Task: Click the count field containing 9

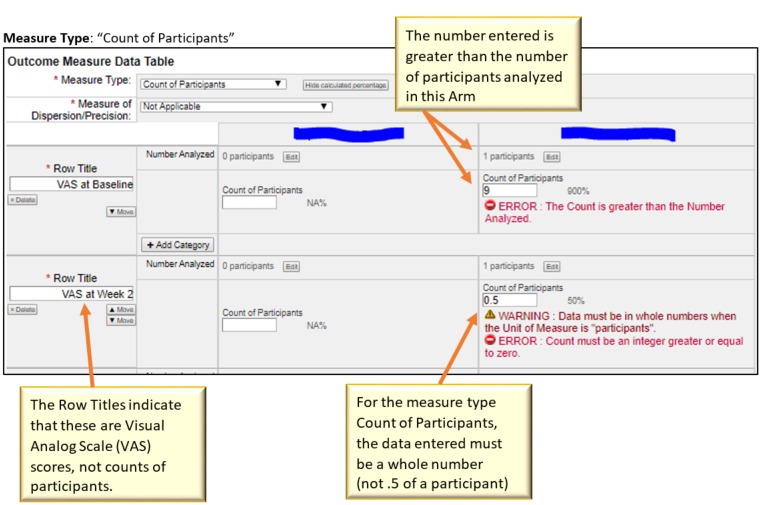Action: pos(510,191)
